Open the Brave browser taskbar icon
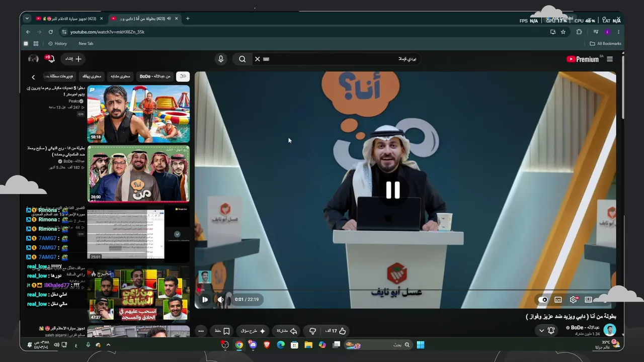Screen dimensions: 644x362 tap(267, 344)
